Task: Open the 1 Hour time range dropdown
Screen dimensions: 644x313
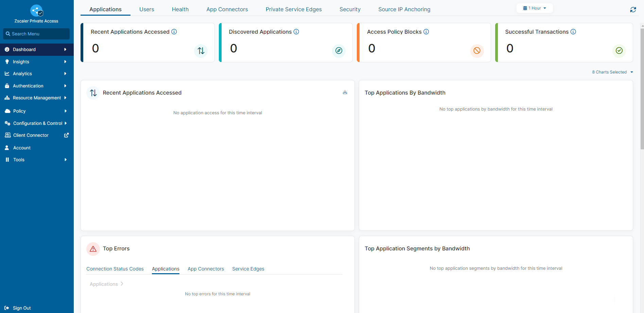Action: (535, 8)
